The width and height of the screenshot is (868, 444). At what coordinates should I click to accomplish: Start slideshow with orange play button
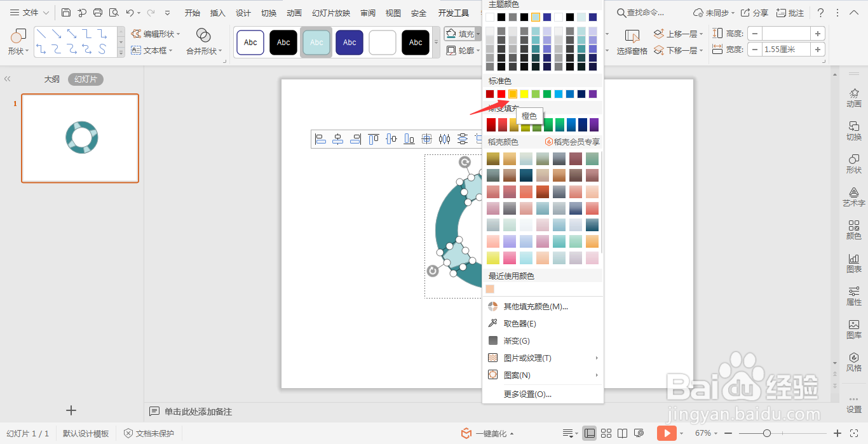coord(666,433)
